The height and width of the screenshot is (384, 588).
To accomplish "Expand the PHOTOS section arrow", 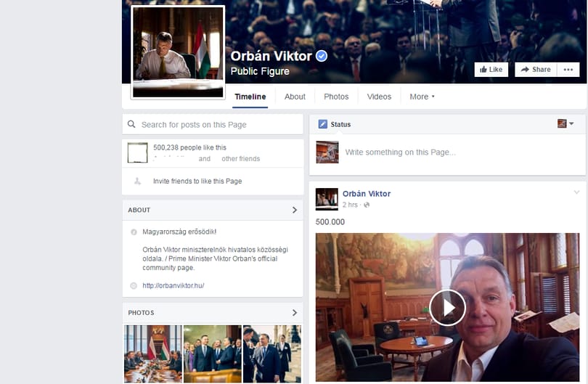I will pos(295,312).
